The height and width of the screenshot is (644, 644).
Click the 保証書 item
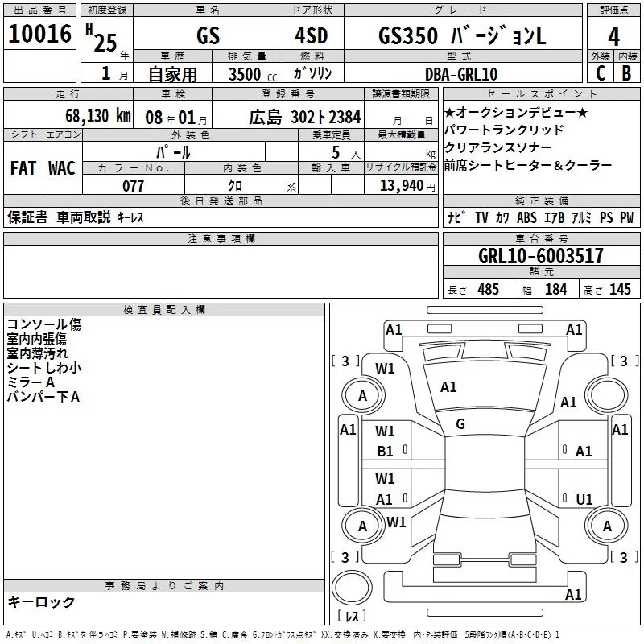[27, 217]
